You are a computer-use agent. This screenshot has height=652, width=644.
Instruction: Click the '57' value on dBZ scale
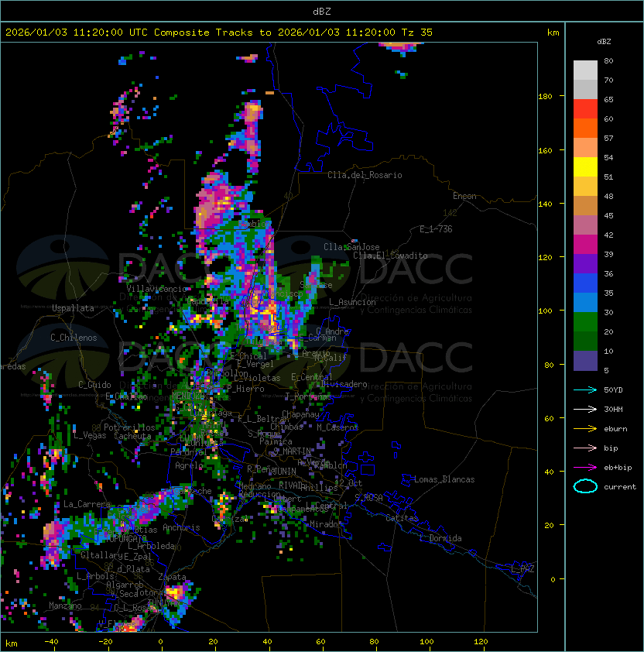[x=608, y=138]
